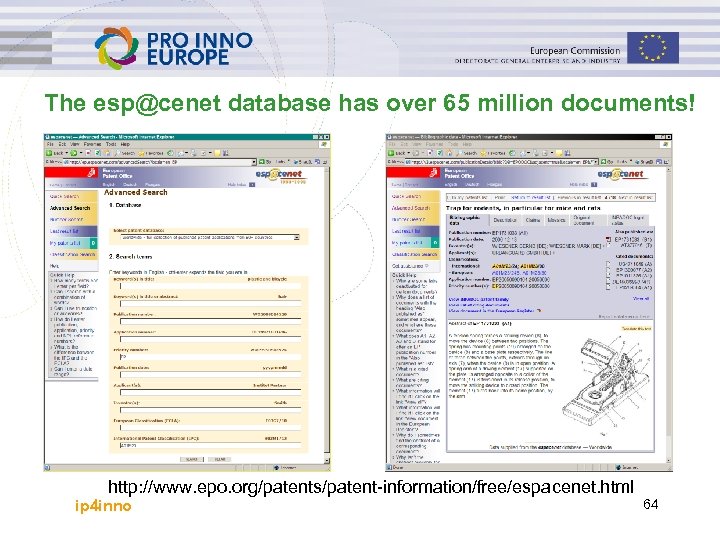Screen dimensions: 720x540
Task: Select Claims tab in right page
Action: coord(534,220)
